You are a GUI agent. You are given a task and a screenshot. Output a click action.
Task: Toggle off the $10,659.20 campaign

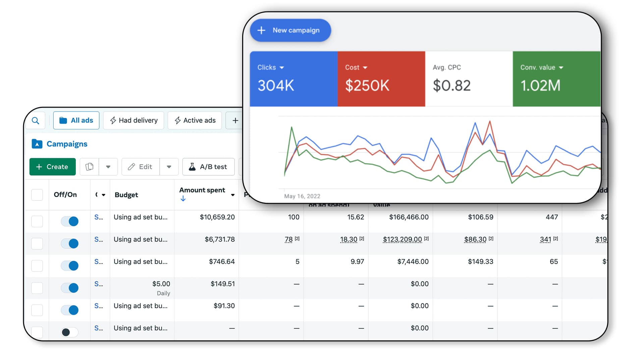coord(70,221)
